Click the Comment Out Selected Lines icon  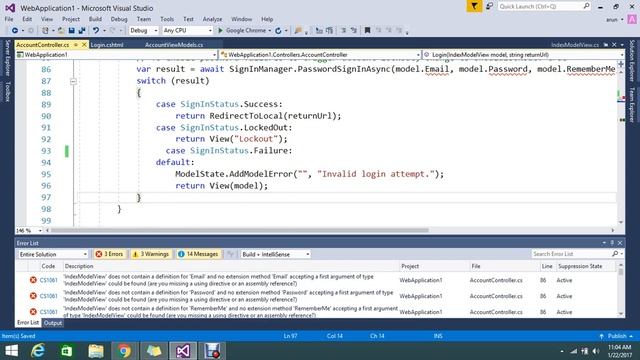(343, 31)
